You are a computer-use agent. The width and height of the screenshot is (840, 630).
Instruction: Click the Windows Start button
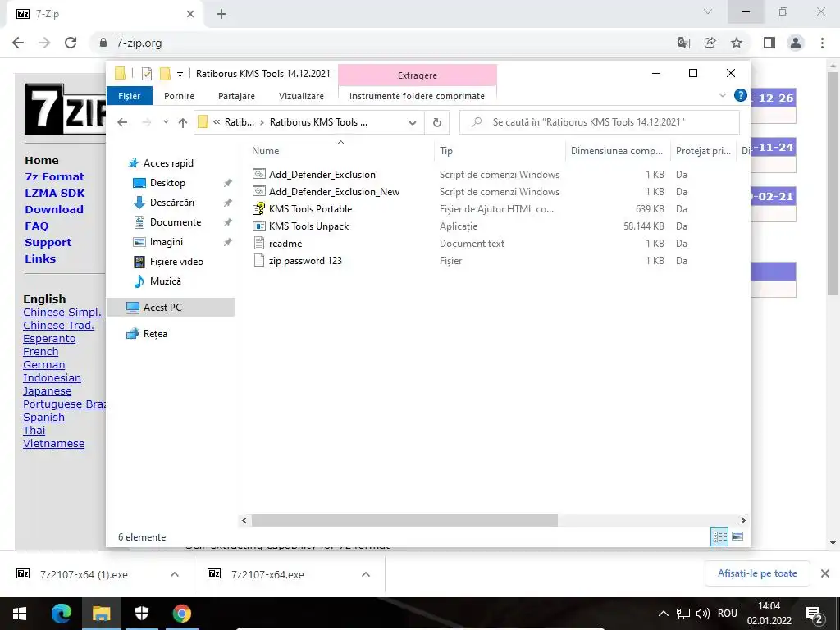tap(20, 614)
